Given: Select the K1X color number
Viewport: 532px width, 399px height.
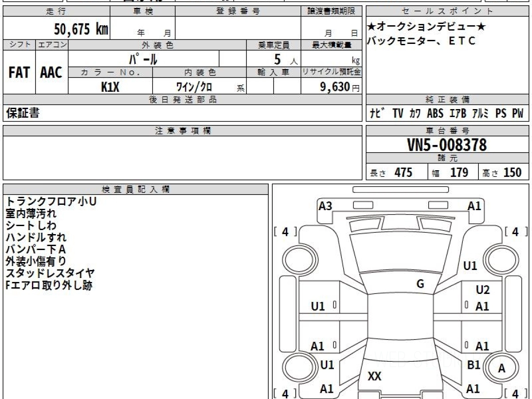Looking at the screenshot, I should [x=110, y=87].
